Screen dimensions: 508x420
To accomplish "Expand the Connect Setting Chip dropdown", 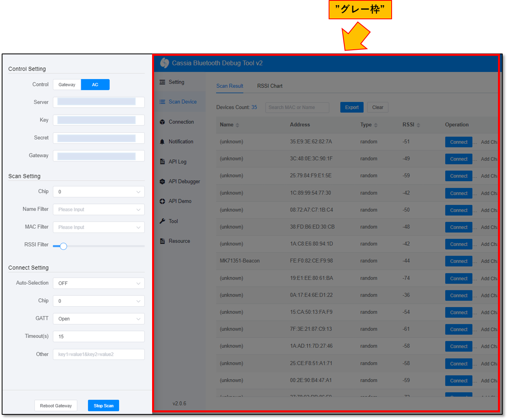I will (99, 301).
